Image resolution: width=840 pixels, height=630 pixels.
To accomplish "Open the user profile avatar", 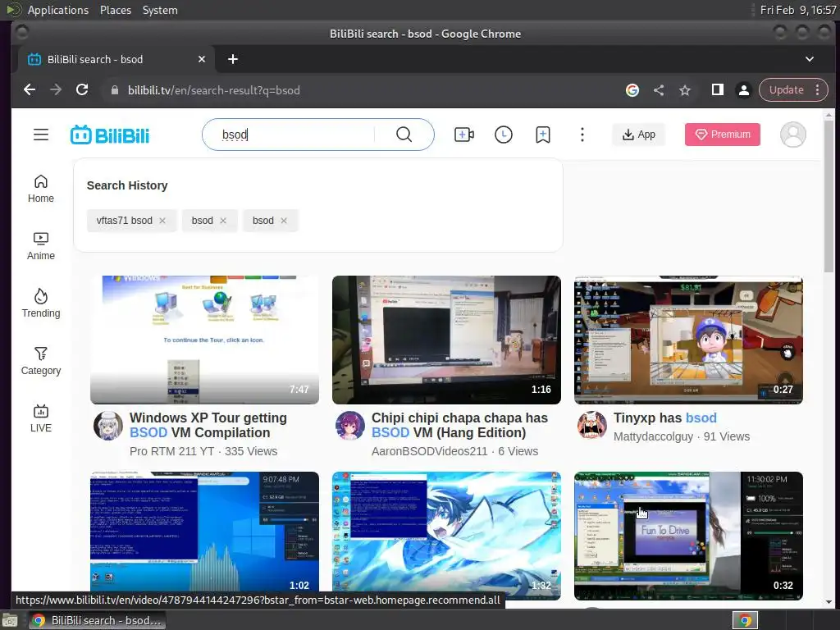I will point(793,135).
